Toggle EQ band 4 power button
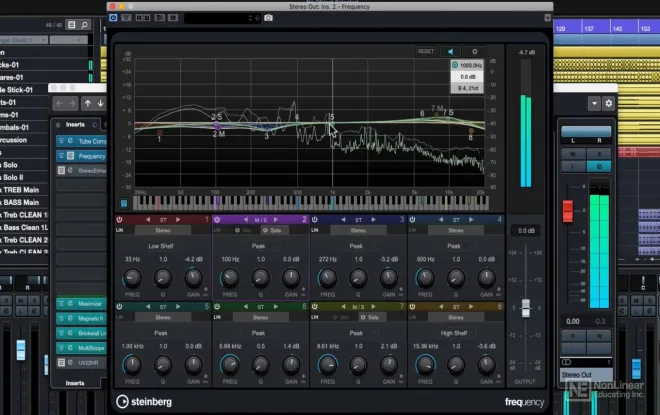 tap(412, 220)
